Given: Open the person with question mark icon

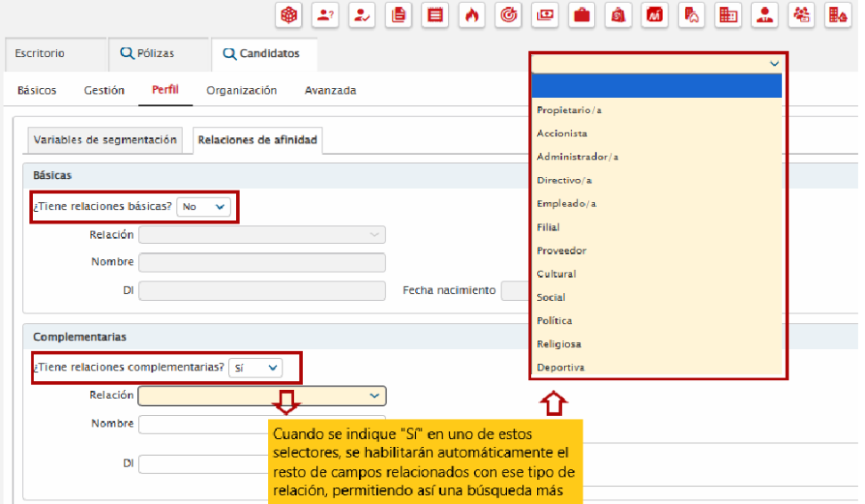Looking at the screenshot, I should coord(325,15).
